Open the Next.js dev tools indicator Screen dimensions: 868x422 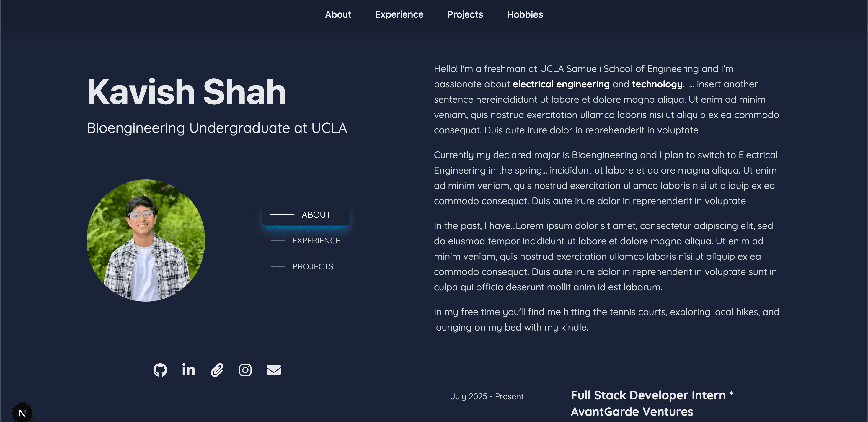pyautogui.click(x=22, y=413)
